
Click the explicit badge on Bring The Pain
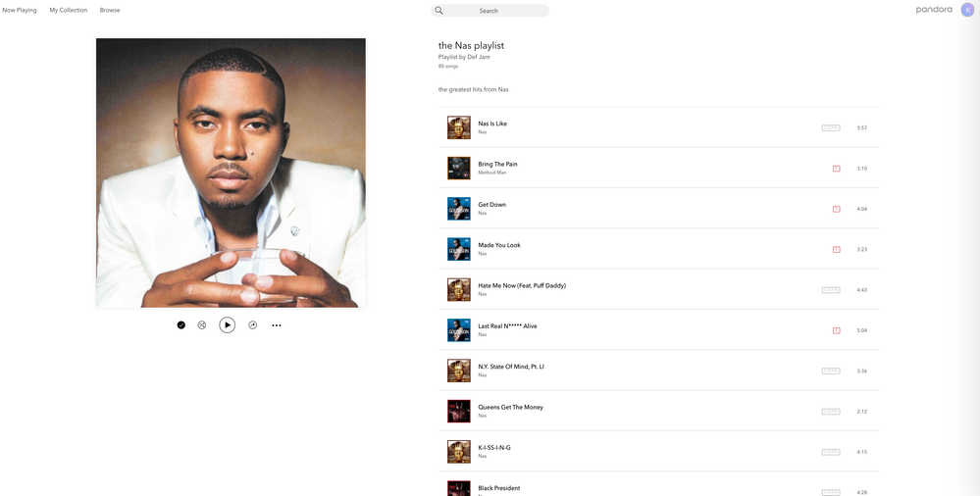coord(836,168)
